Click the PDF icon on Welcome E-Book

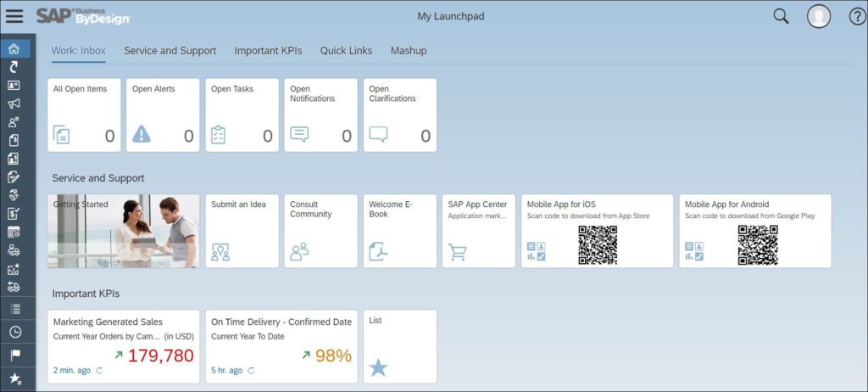[x=378, y=252]
